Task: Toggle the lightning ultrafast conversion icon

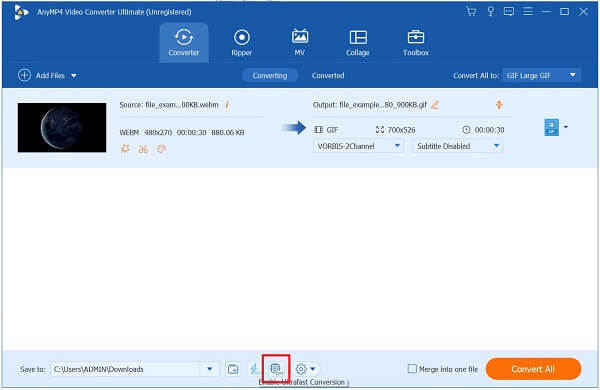Action: (254, 369)
